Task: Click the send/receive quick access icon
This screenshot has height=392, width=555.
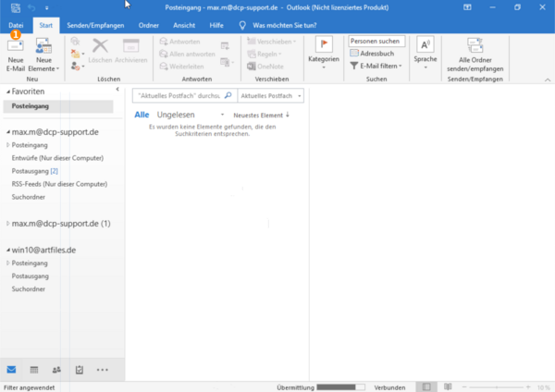Action: point(16,7)
